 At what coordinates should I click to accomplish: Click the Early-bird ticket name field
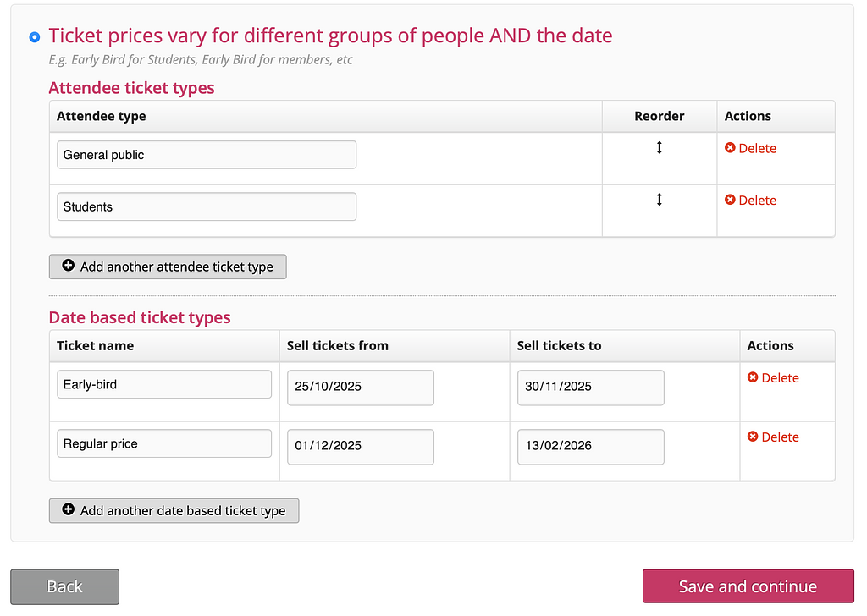pos(164,384)
